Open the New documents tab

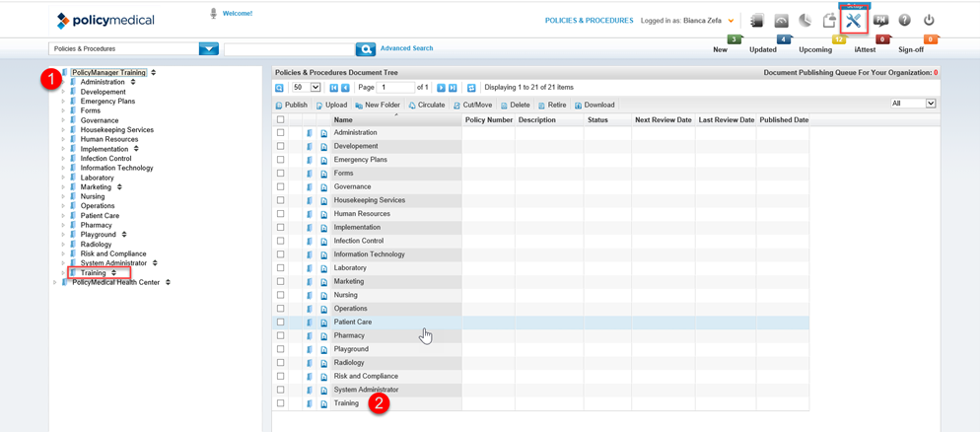coord(720,50)
